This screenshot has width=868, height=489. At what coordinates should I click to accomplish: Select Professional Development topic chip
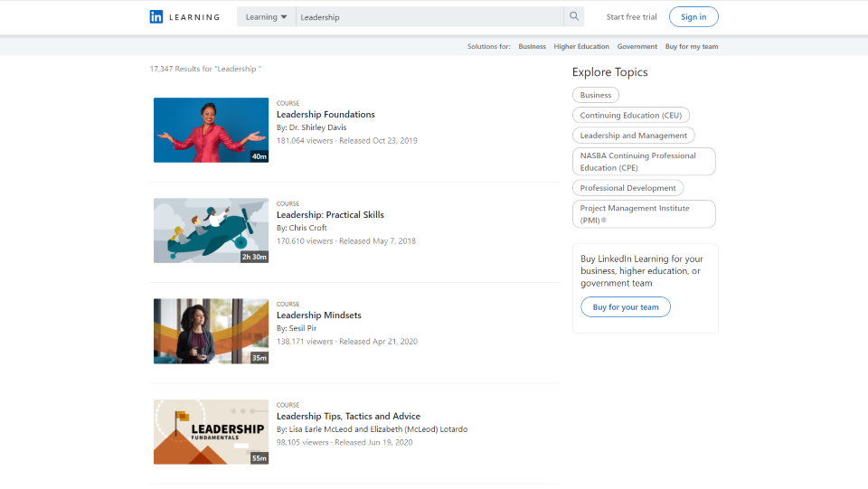(x=627, y=188)
